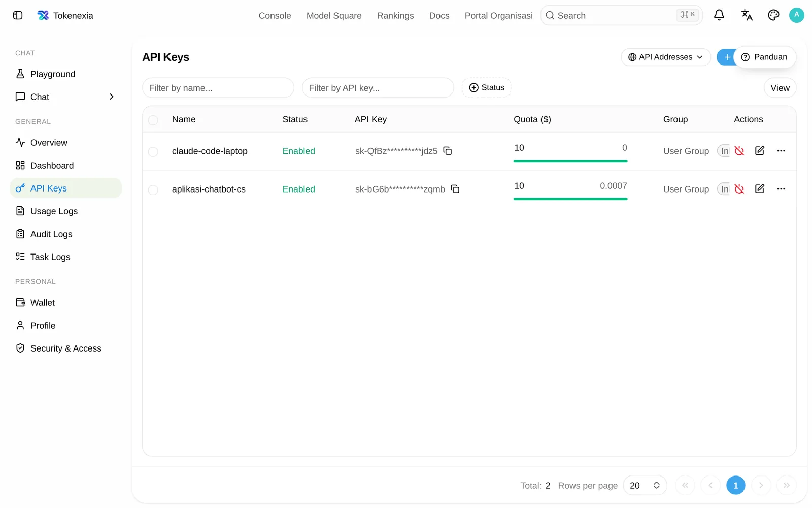Image resolution: width=812 pixels, height=508 pixels.
Task: Add the Status filter
Action: click(486, 87)
